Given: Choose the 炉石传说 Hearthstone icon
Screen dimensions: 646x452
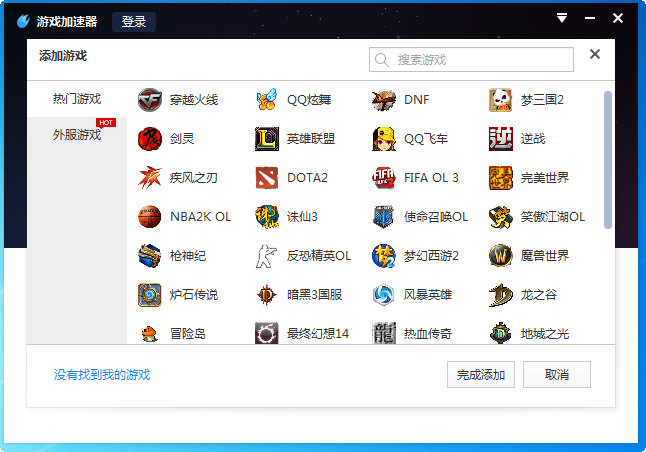Looking at the screenshot, I should coord(150,295).
